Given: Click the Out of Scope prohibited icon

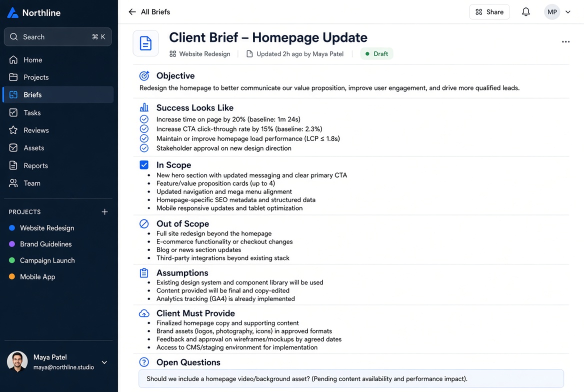Looking at the screenshot, I should pyautogui.click(x=144, y=223).
